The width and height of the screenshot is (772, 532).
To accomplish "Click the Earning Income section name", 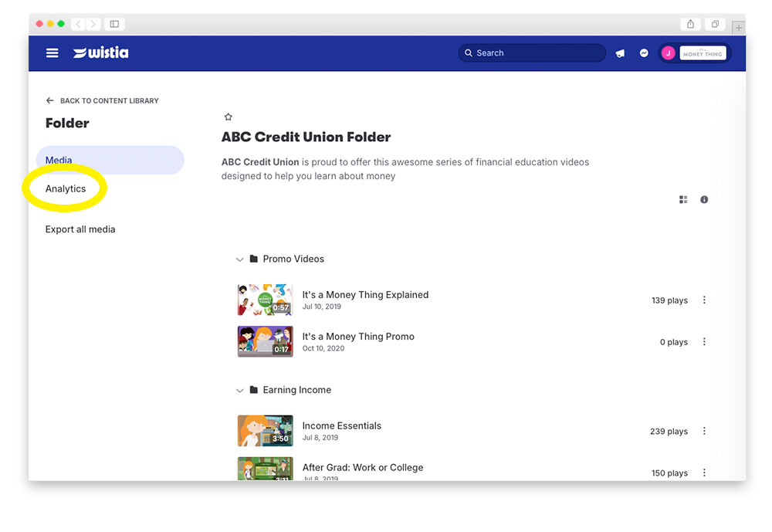I will (x=297, y=390).
